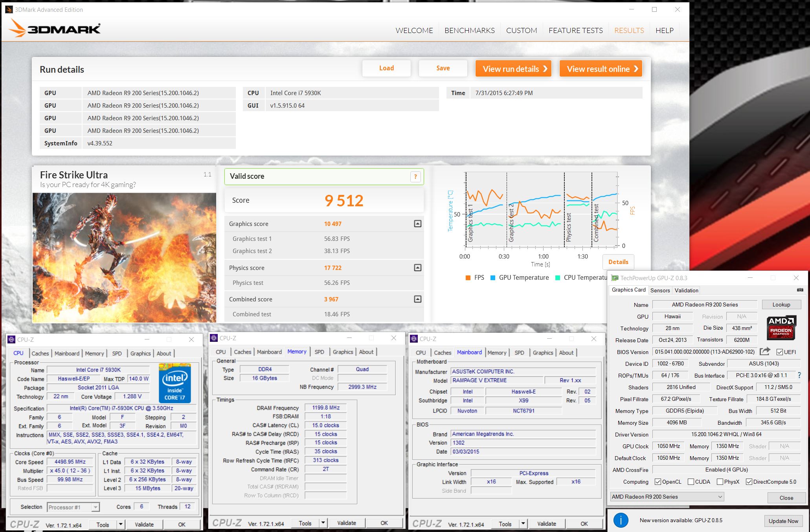Click the GPU-Z BIOS share export icon
This screenshot has height=532, width=810.
pyautogui.click(x=765, y=352)
